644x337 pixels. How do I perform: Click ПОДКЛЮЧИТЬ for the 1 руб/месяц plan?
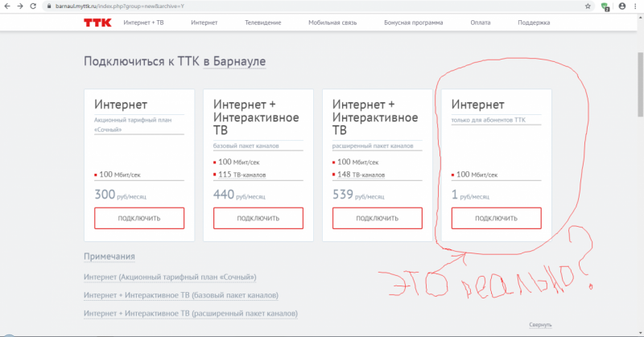click(497, 218)
